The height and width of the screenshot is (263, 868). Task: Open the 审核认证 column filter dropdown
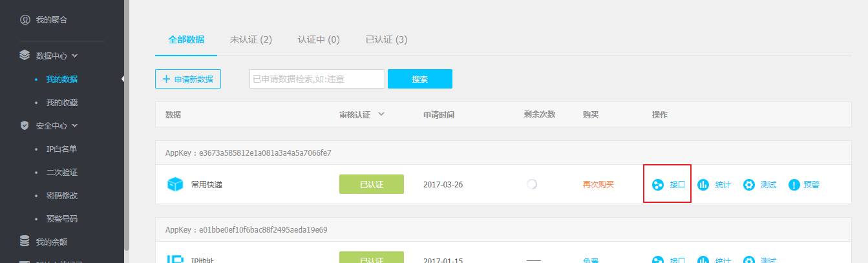click(381, 114)
